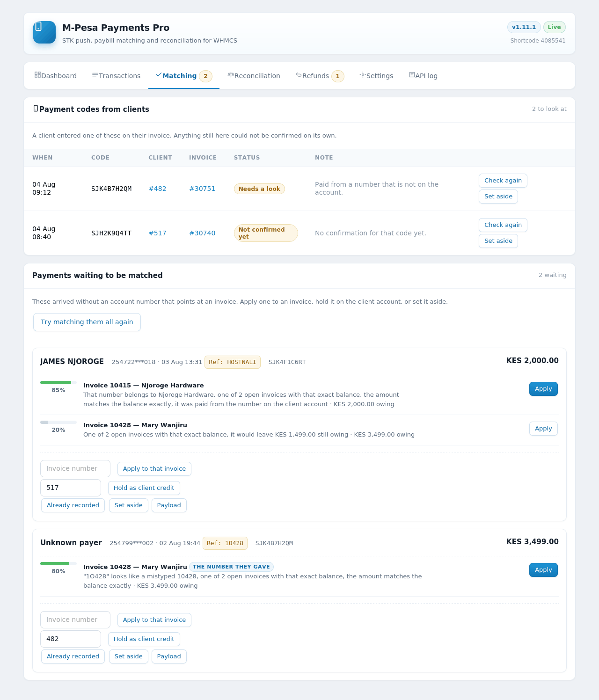This screenshot has width=599, height=700.
Task: Click Check again for code SJK4B7H2QM
Action: coord(503,181)
